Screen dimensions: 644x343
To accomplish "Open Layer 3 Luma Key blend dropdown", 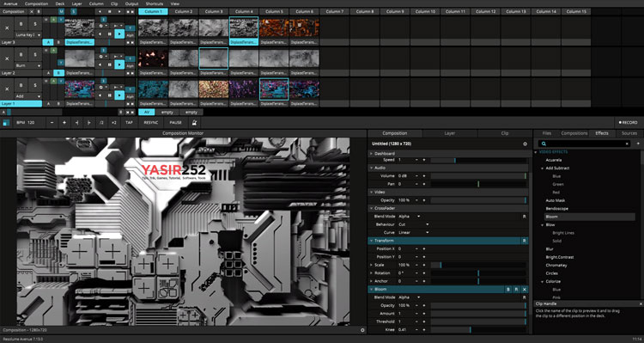I will [28, 35].
